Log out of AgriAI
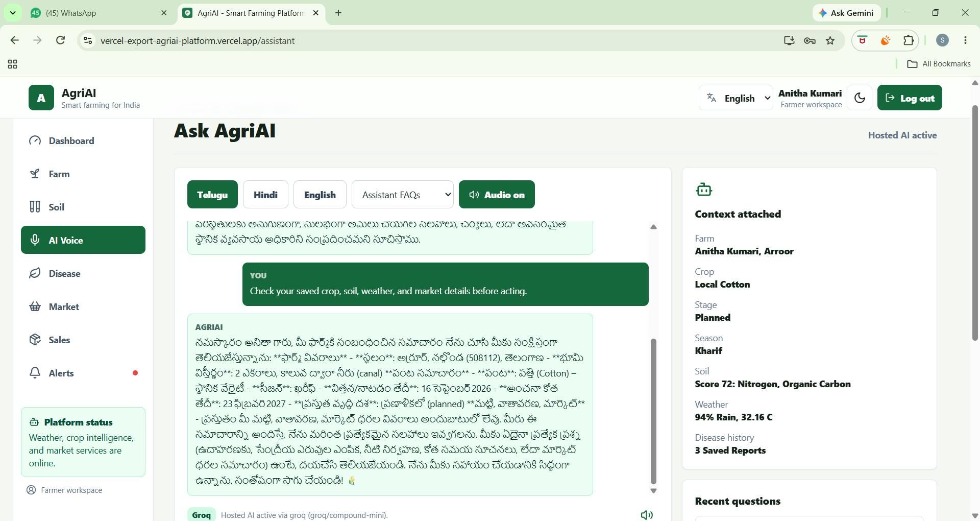 [910, 98]
